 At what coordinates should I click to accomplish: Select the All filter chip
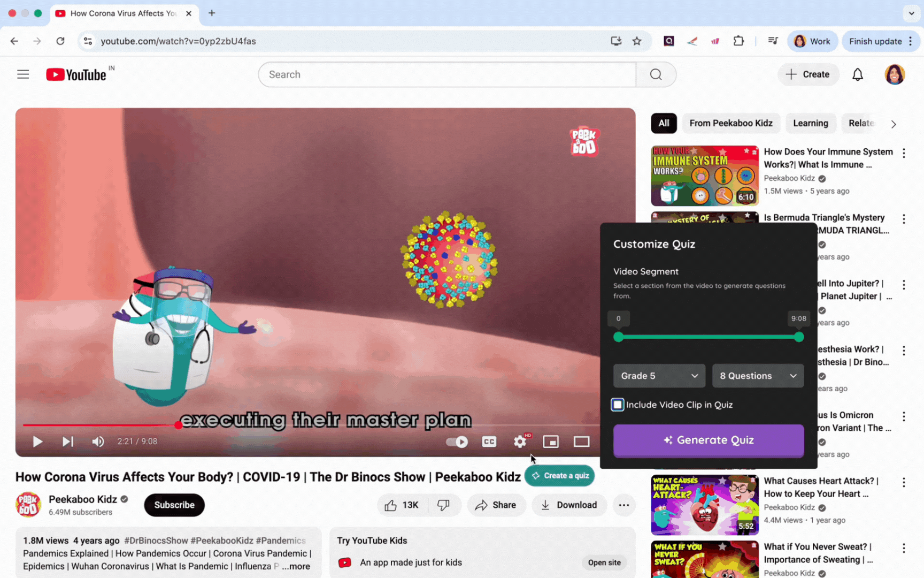(x=664, y=123)
